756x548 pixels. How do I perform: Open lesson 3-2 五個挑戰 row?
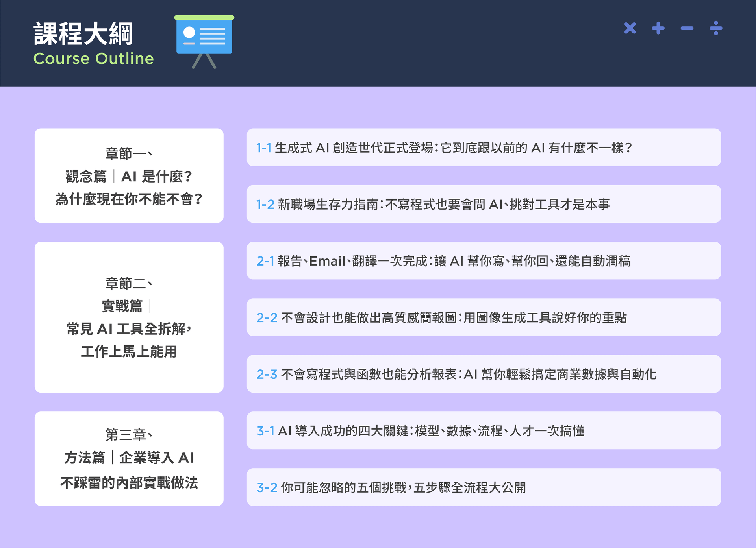[x=484, y=487]
